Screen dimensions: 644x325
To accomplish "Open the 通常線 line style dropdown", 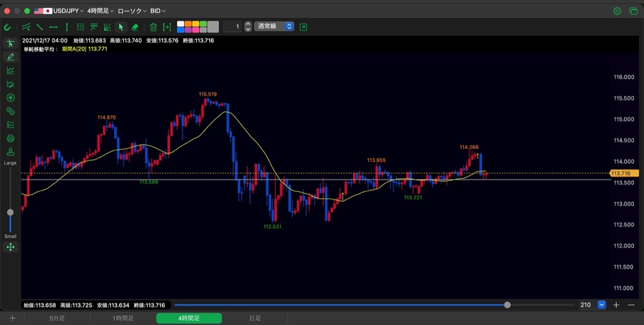I will [x=274, y=26].
